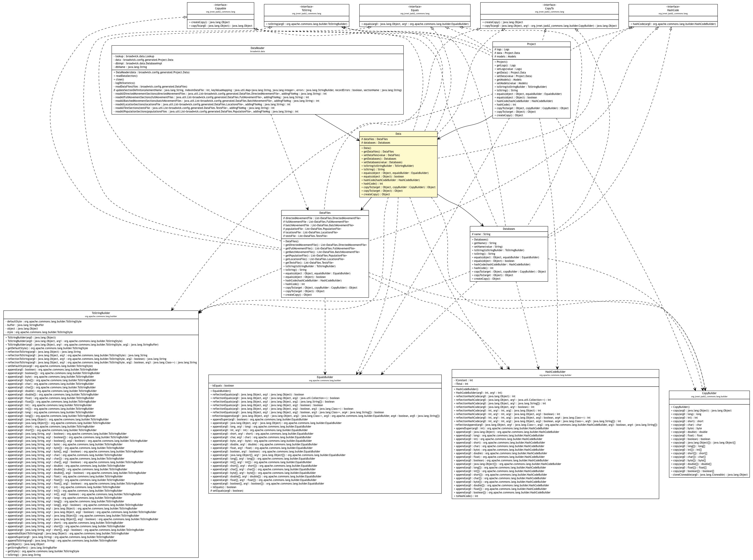
Task: Select the ToStringBuilder class title
Action: [x=101, y=313]
